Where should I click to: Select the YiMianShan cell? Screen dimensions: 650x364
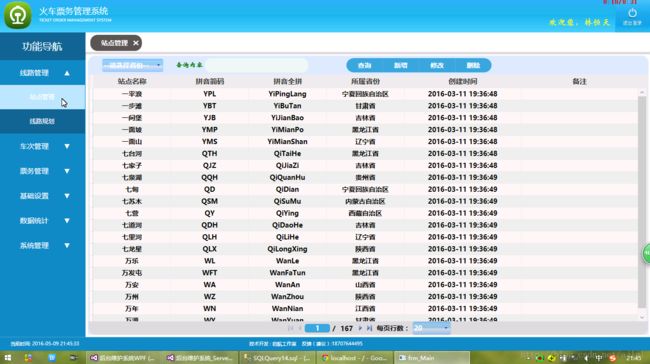(x=287, y=142)
